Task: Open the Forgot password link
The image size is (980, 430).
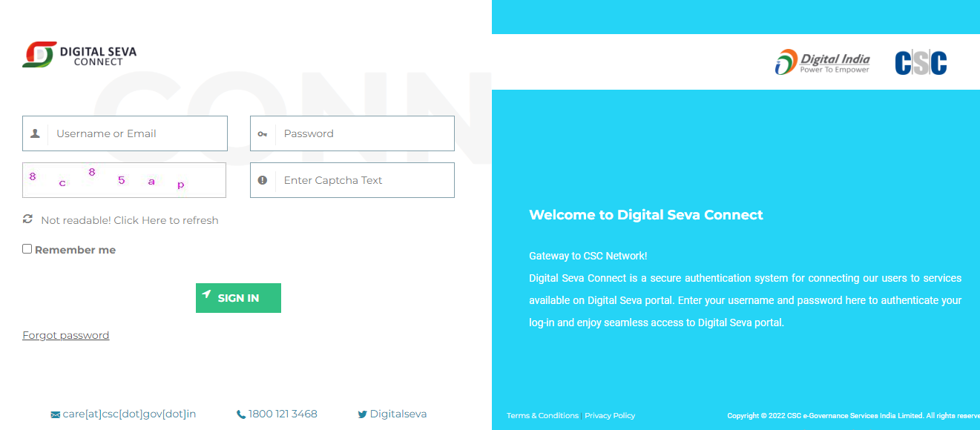Action: (x=66, y=335)
